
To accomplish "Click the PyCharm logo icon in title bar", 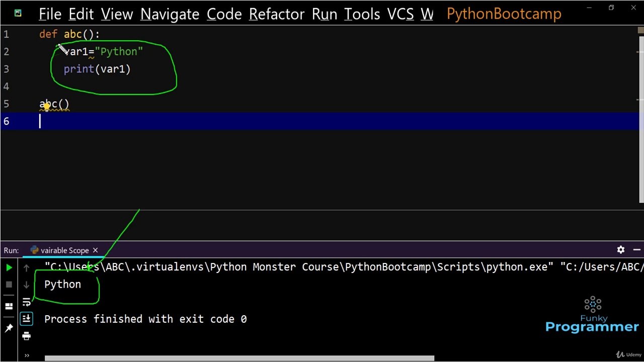I will click(x=18, y=13).
